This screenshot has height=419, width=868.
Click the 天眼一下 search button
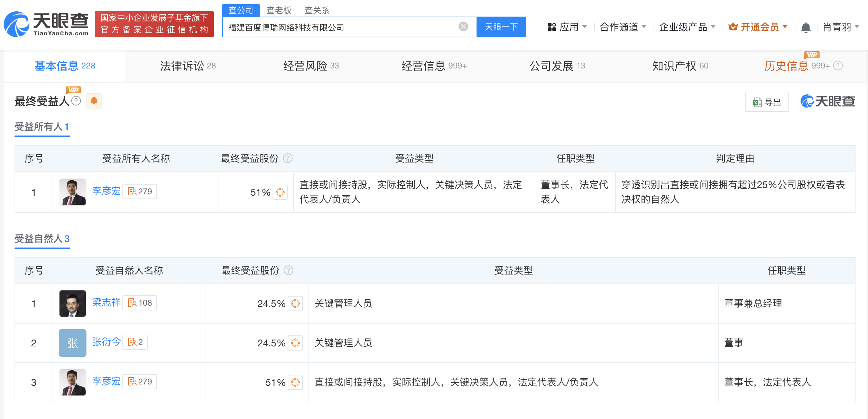[501, 27]
